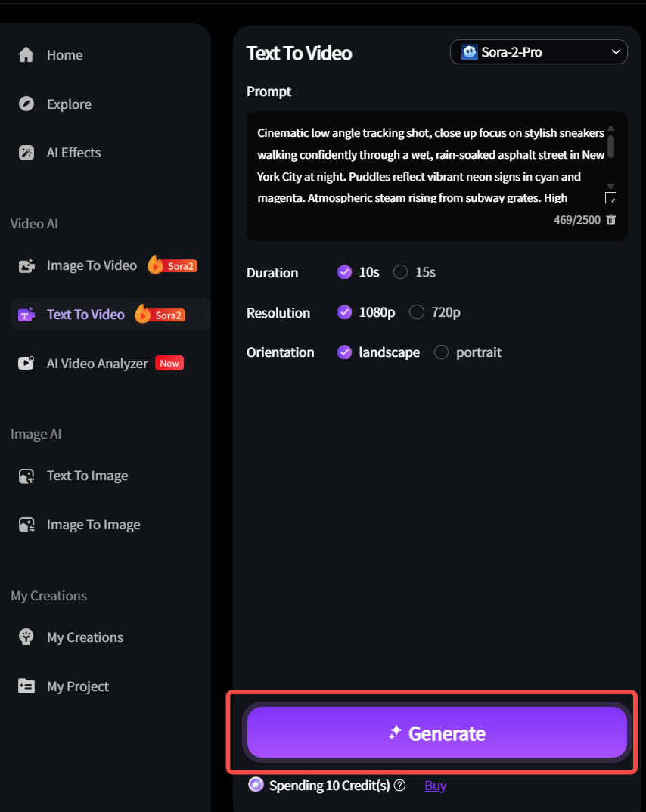The height and width of the screenshot is (812, 646).
Task: Click the My Creations lightbulb icon
Action: coord(26,637)
